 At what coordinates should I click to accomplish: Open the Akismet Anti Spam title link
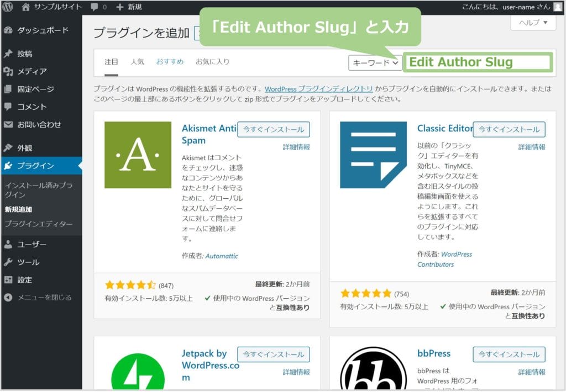pos(209,134)
